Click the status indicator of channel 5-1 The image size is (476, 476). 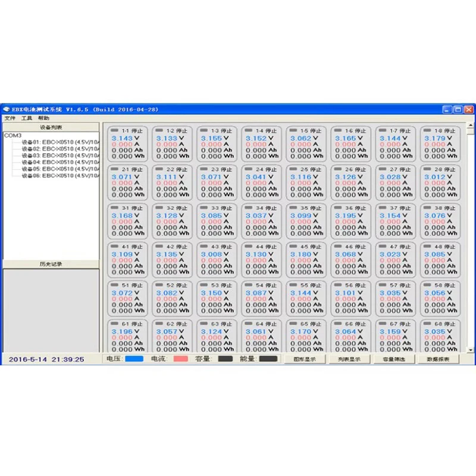(x=114, y=285)
